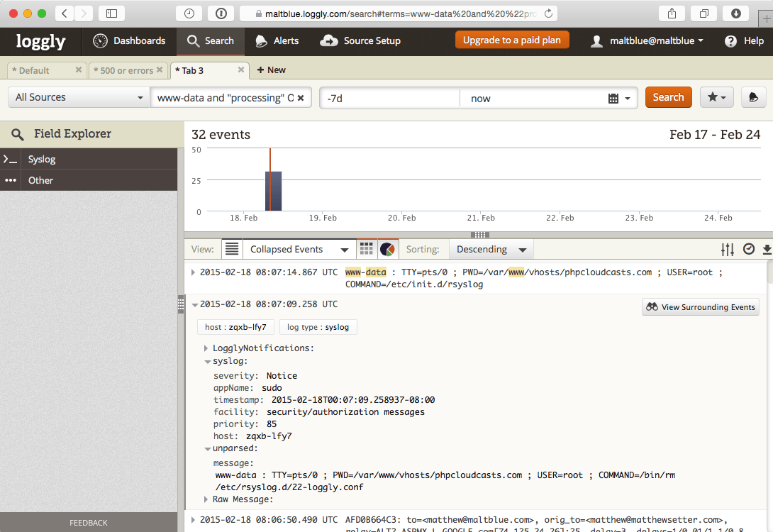773x532 pixels.
Task: Click the host : zqxb-lfy7 tag
Action: [235, 327]
